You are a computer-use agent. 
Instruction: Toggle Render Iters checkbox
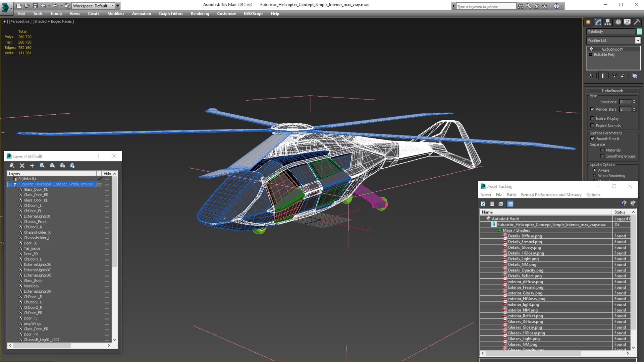[x=592, y=109]
